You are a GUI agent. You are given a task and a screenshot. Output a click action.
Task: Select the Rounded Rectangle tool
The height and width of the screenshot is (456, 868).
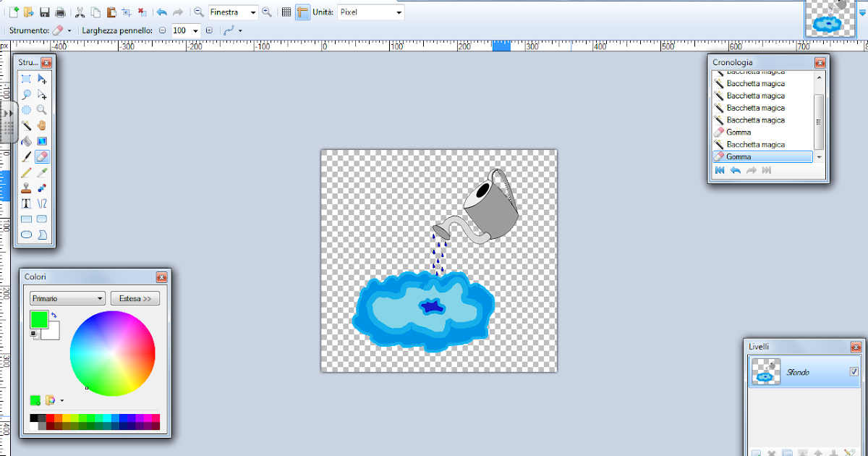(x=42, y=219)
